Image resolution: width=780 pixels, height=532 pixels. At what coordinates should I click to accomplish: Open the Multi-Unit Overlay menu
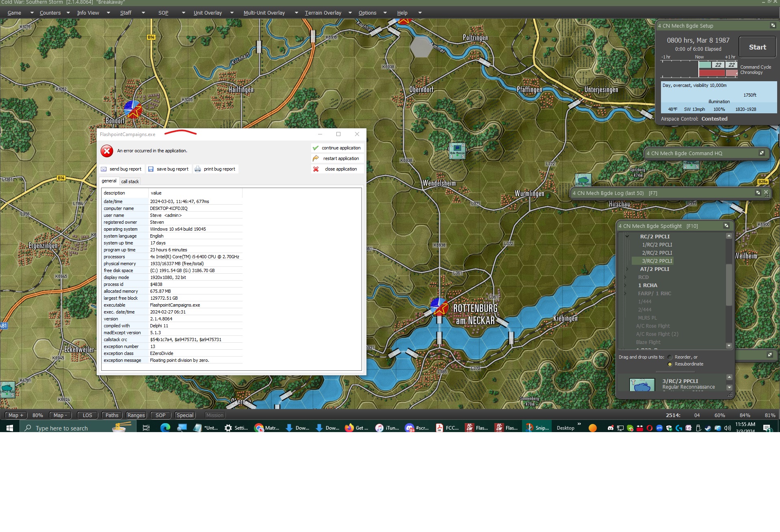pos(264,13)
